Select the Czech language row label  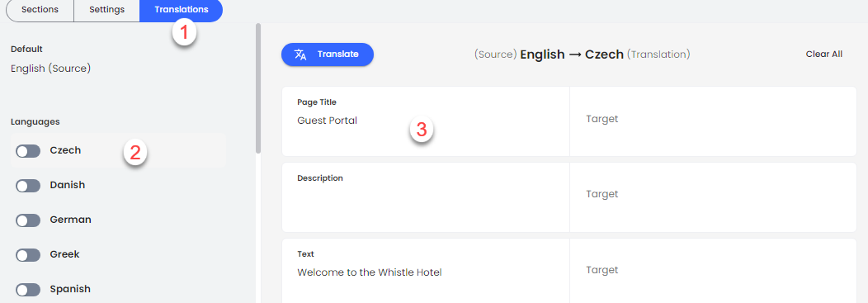65,150
